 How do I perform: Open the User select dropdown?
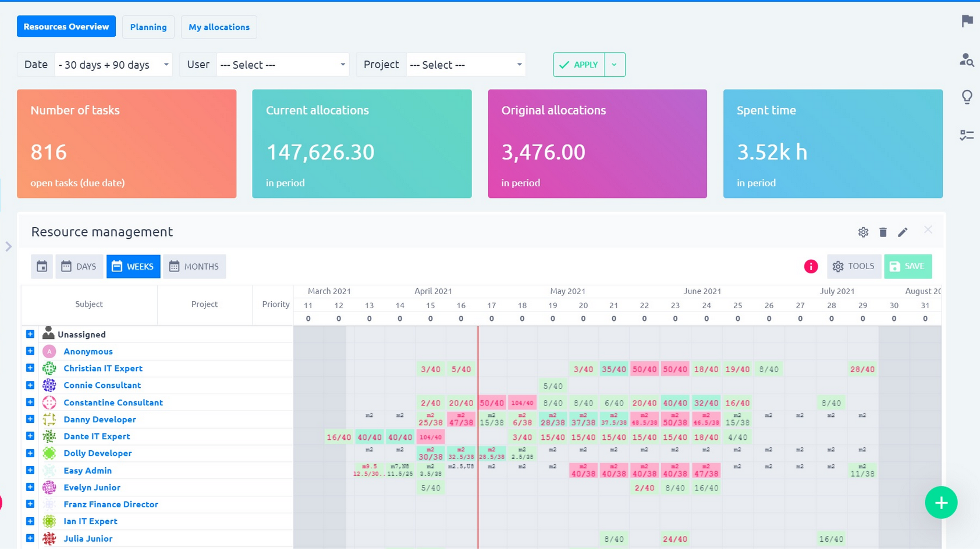pos(282,65)
